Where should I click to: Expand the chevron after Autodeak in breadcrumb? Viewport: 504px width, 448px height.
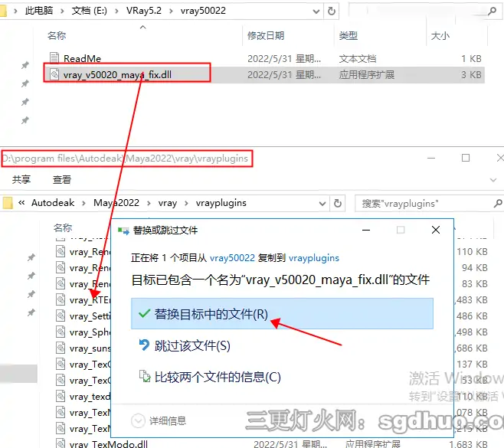click(x=84, y=204)
